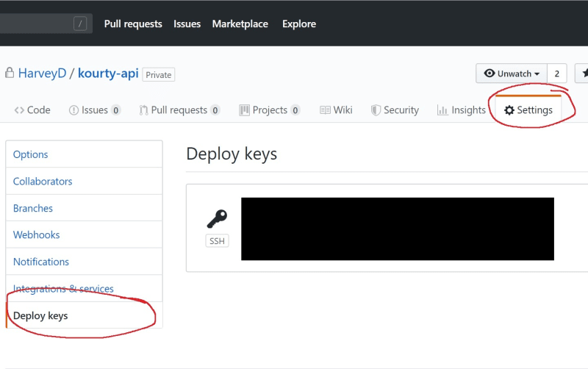Open Marketplace from top navigation
This screenshot has width=588, height=369.
pyautogui.click(x=240, y=24)
